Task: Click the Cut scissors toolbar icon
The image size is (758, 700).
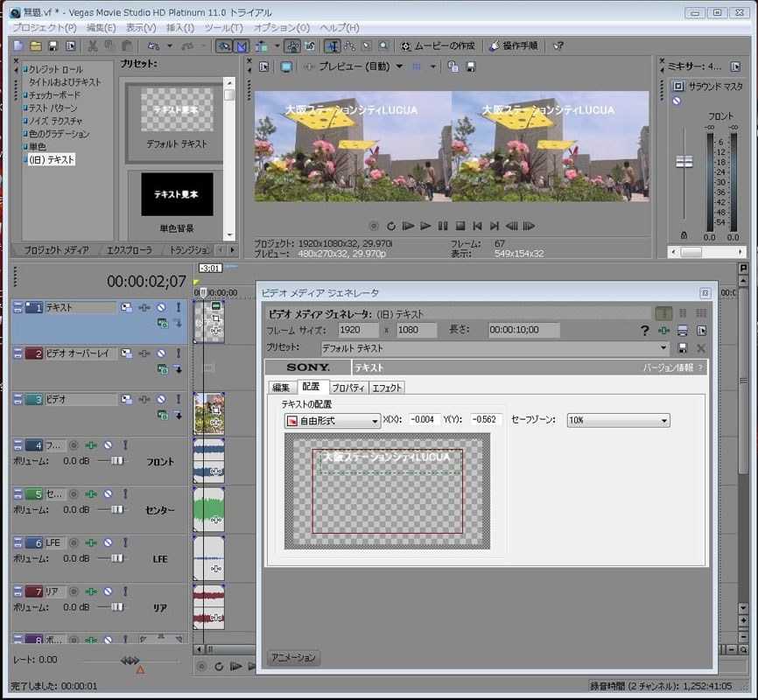Action: 92,45
